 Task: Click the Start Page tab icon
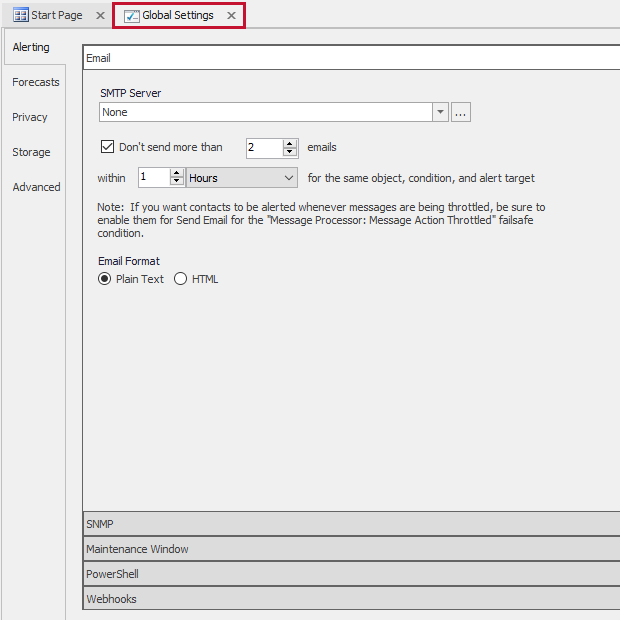tap(21, 15)
